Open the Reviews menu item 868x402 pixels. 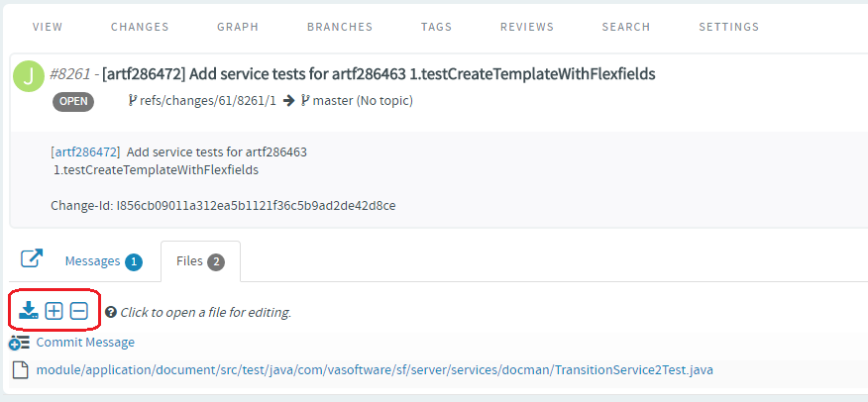click(527, 27)
